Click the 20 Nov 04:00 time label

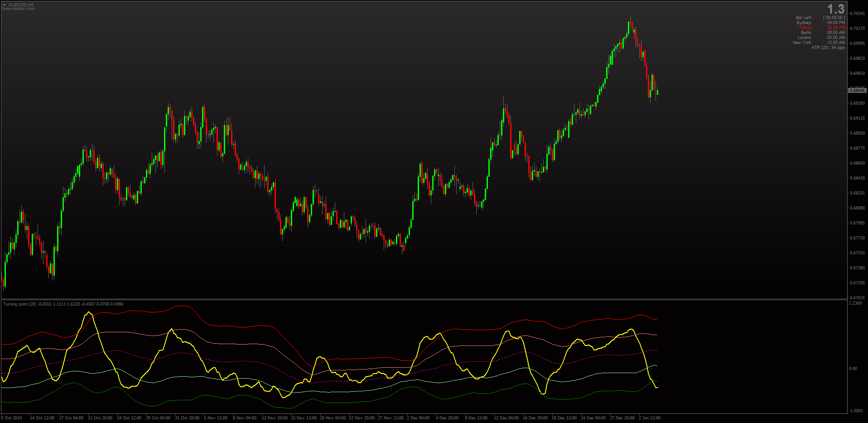pyautogui.click(x=333, y=418)
